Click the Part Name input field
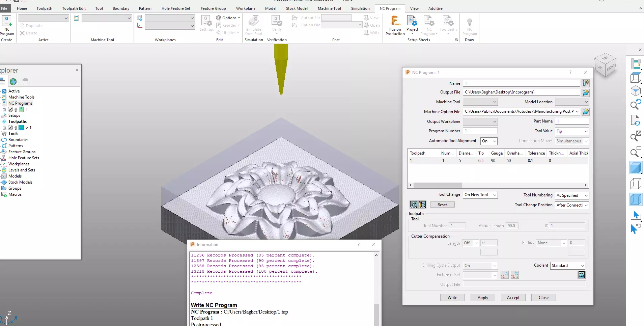Image resolution: width=644 pixels, height=326 pixels. (x=572, y=121)
